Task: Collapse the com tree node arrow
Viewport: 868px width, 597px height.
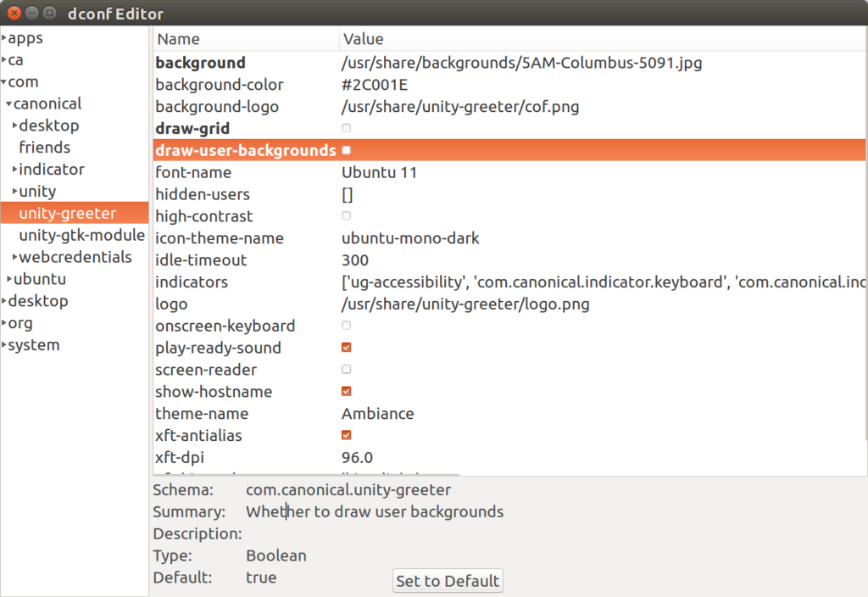Action: point(4,82)
